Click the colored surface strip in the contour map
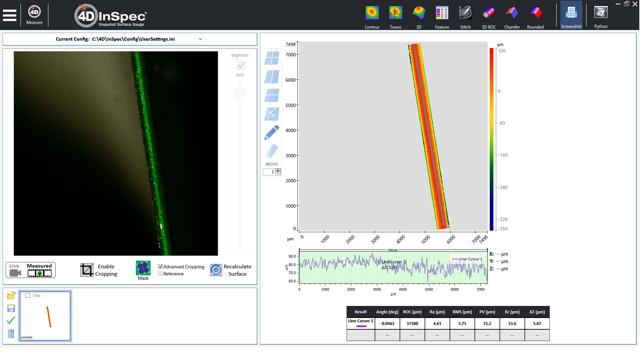This screenshot has width=644, height=352. click(429, 136)
